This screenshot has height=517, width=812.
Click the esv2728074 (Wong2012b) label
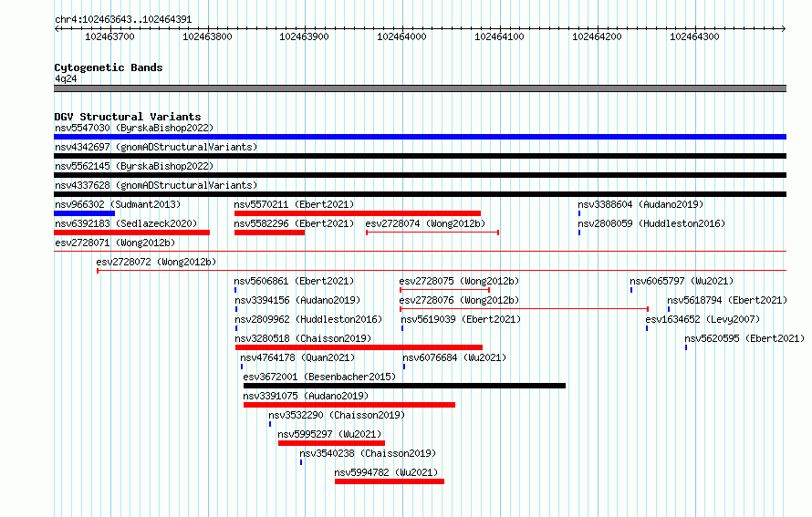click(x=426, y=223)
